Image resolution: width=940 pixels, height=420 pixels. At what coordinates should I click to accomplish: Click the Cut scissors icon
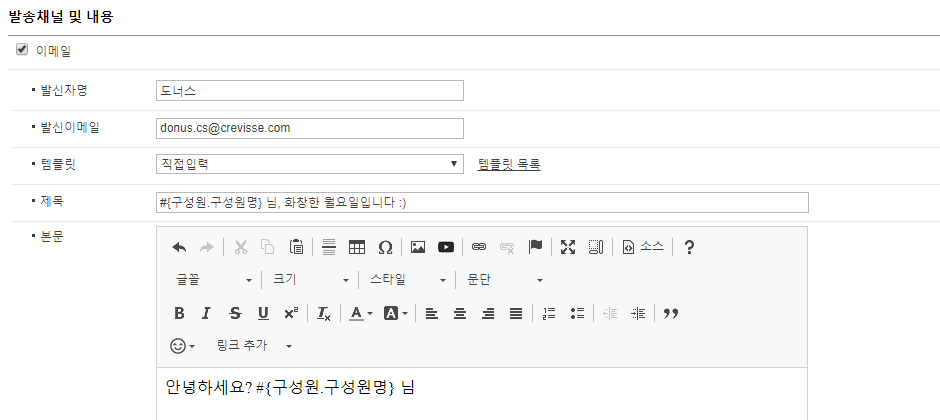click(240, 247)
